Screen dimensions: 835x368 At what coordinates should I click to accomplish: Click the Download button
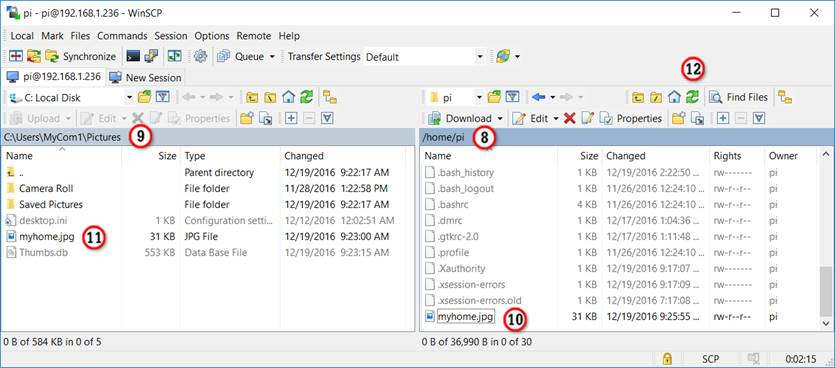pyautogui.click(x=461, y=118)
